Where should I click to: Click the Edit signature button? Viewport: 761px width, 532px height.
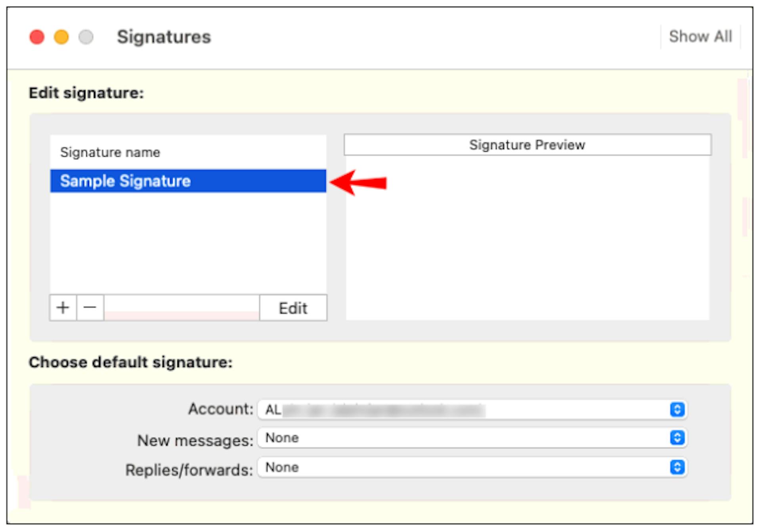point(293,308)
